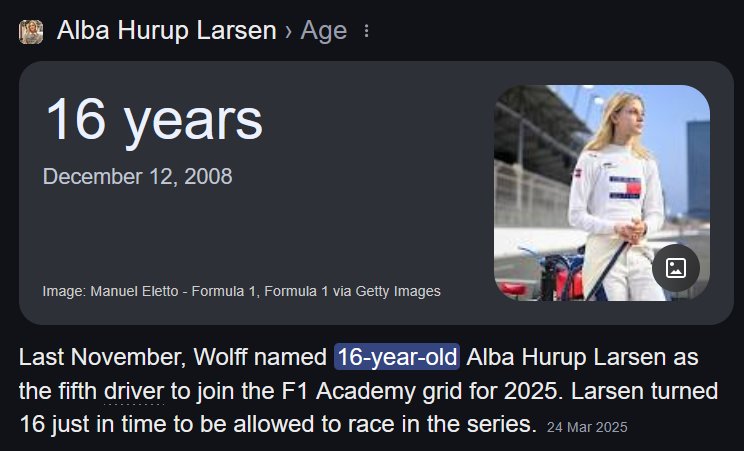Viewport: 744px width, 451px height.
Task: Click the image icon on the photo
Action: tap(675, 267)
